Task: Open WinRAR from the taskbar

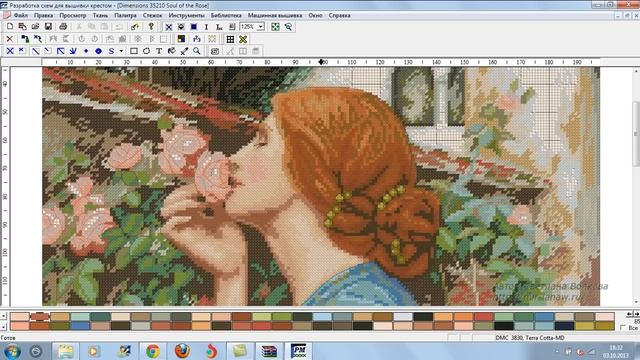Action: coord(269,351)
